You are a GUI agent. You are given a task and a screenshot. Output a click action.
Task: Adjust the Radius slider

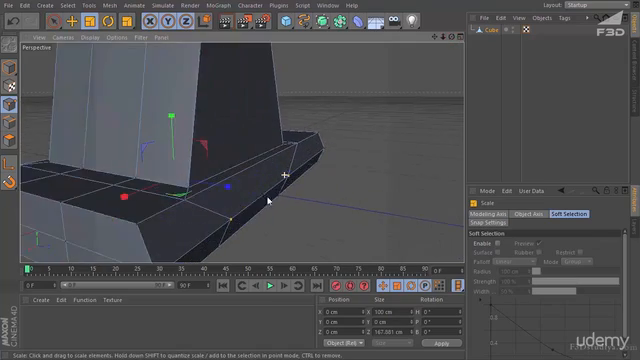[x=575, y=271]
